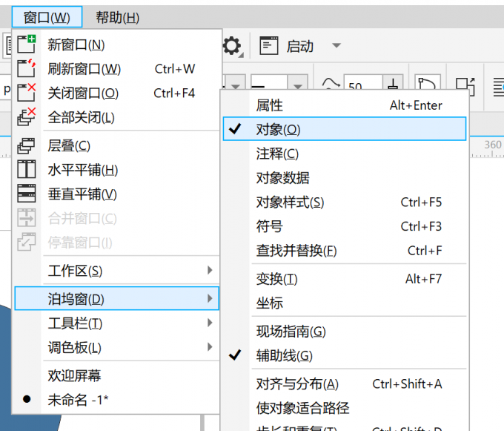The width and height of the screenshot is (504, 431).
Task: Click the text alignment lines icon at the far right
Action: 499,87
